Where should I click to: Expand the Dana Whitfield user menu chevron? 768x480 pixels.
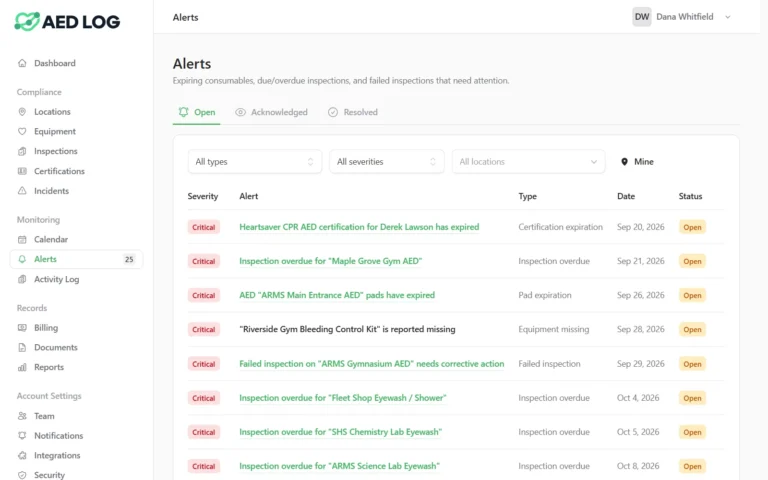pos(728,17)
